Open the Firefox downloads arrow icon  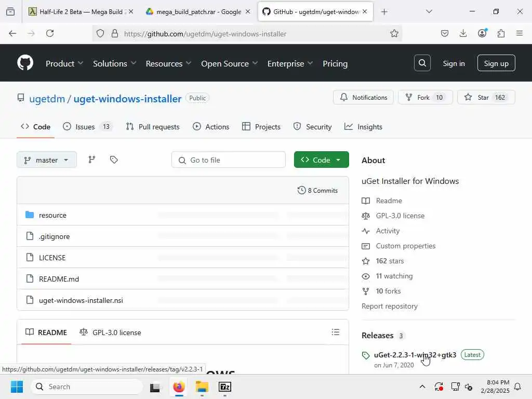coord(463,33)
